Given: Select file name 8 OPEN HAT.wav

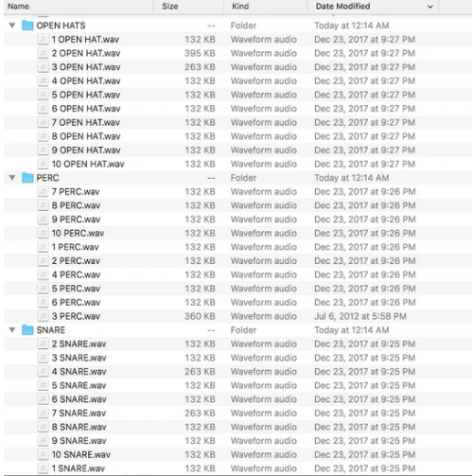Looking at the screenshot, I should pos(86,136).
